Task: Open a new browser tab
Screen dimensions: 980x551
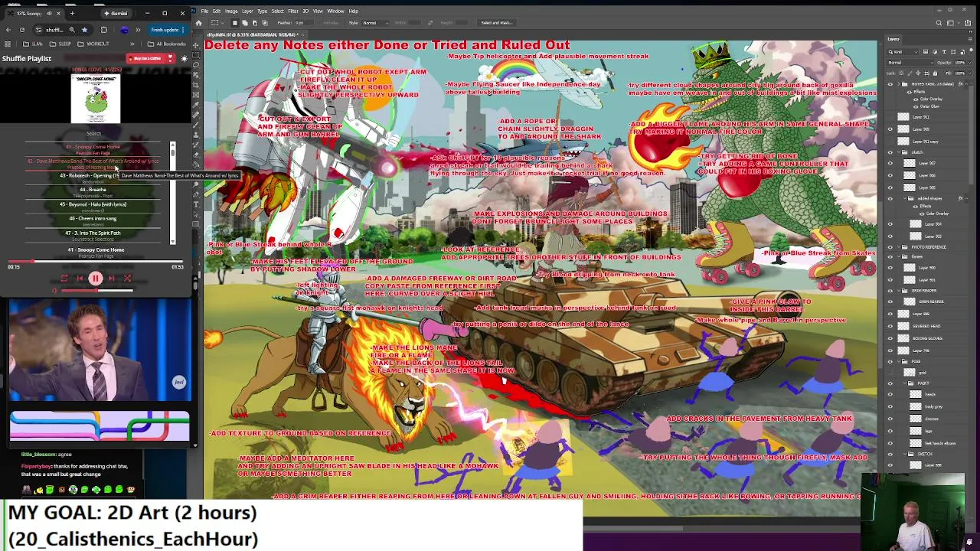Action: coord(73,13)
